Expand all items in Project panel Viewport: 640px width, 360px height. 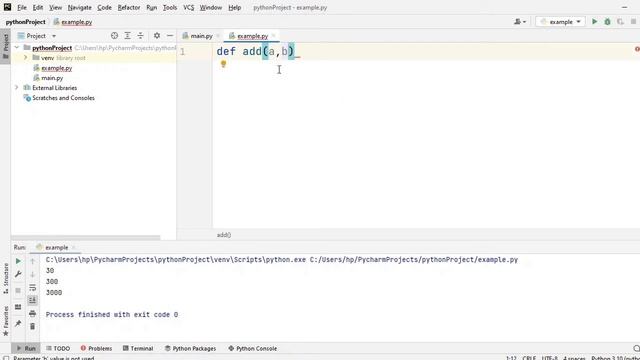pyautogui.click(x=127, y=36)
